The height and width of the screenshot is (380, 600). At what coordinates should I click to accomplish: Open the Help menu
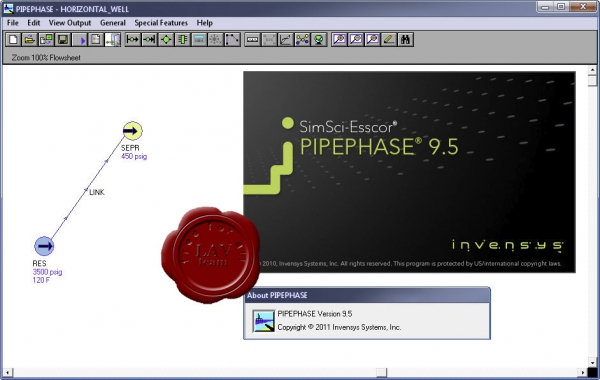click(x=205, y=23)
